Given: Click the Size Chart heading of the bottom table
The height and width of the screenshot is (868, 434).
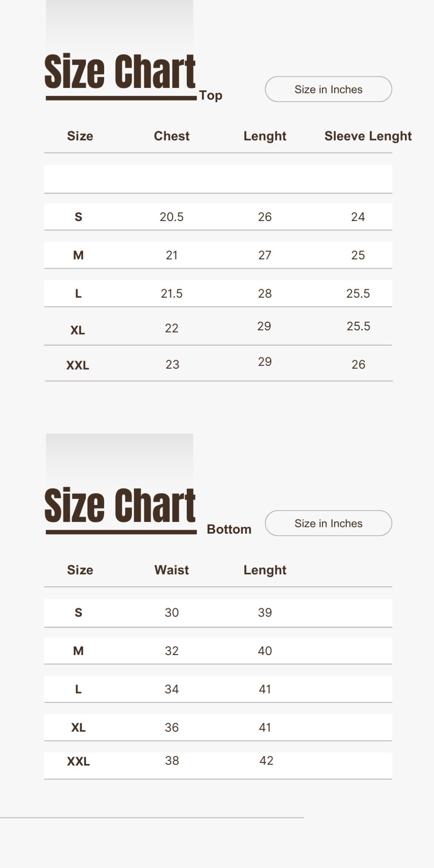Looking at the screenshot, I should tap(120, 506).
